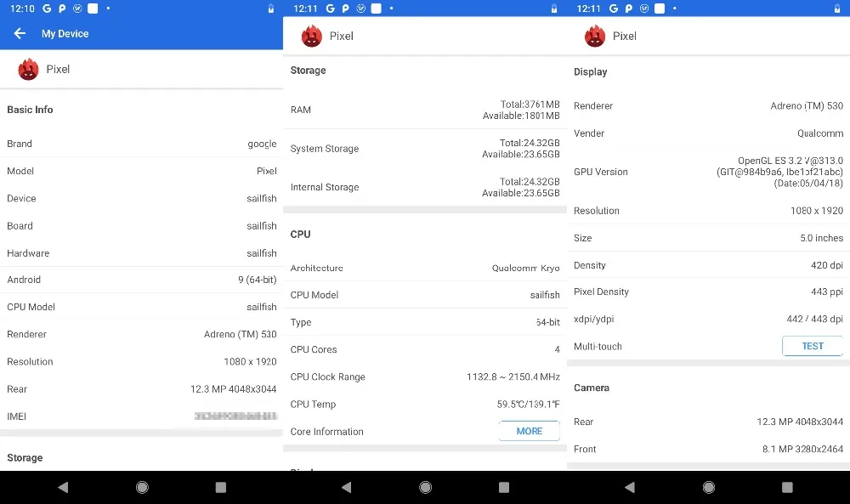
Task: Tap the AnTuTu logo above the Display heading
Action: click(x=595, y=37)
